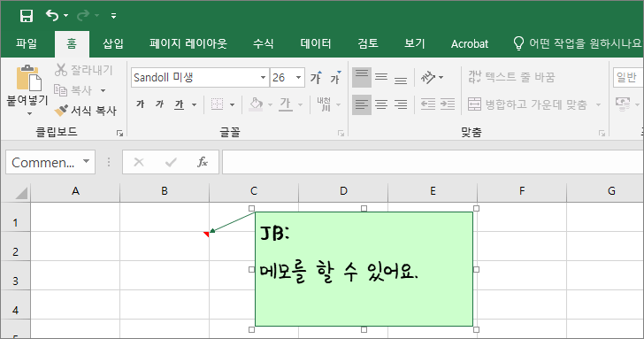644x339 pixels.
Task: Open the Name Box dropdown arrow
Action: pos(87,161)
